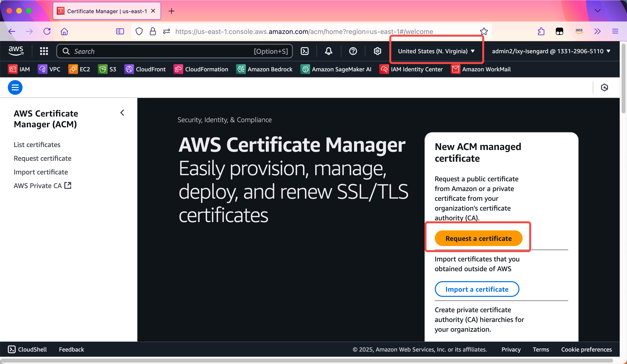The image size is (627, 364).
Task: Click the AWS logo home icon
Action: (16, 51)
